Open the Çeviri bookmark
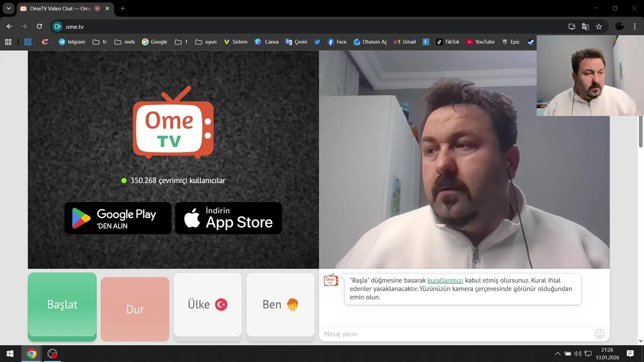 click(296, 42)
